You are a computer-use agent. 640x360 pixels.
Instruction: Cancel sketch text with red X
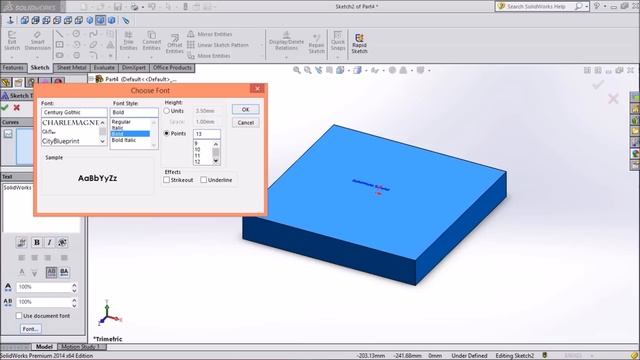(x=17, y=108)
